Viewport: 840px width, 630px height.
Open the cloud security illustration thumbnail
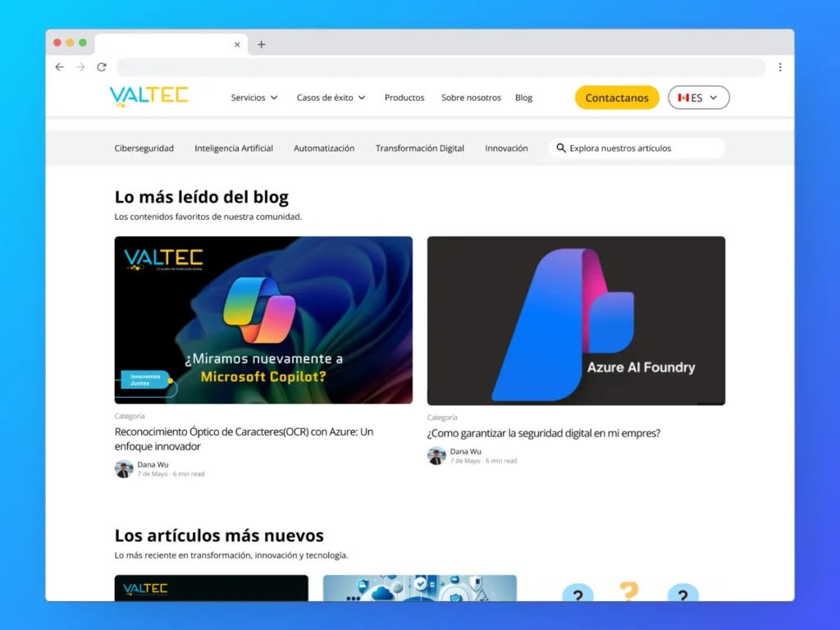tap(420, 588)
